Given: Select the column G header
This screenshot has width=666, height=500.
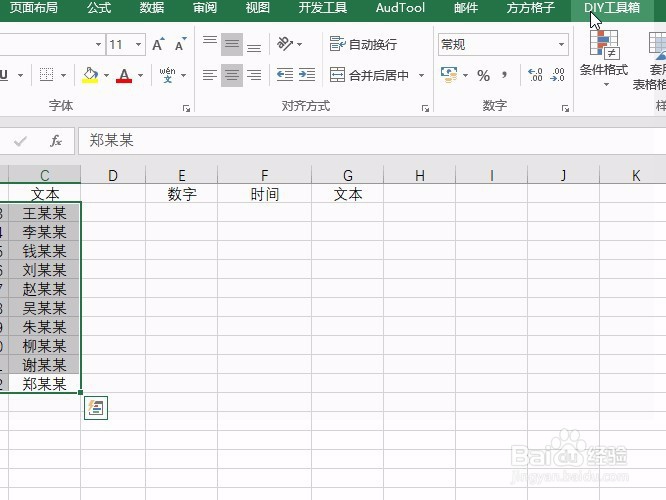Looking at the screenshot, I should (347, 175).
